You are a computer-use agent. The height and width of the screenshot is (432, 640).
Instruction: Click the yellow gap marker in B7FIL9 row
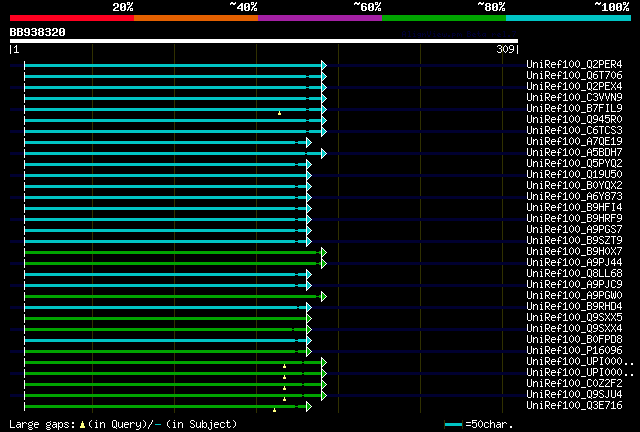click(x=280, y=113)
